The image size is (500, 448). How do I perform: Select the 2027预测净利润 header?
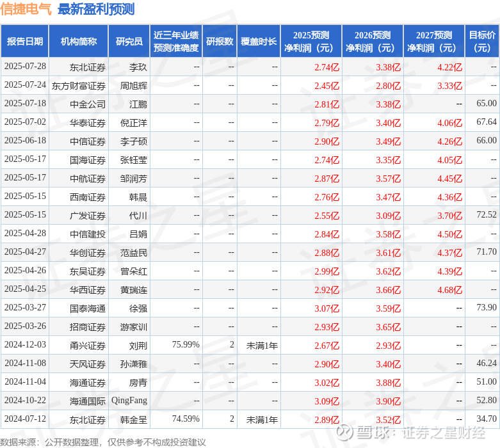[x=434, y=42]
